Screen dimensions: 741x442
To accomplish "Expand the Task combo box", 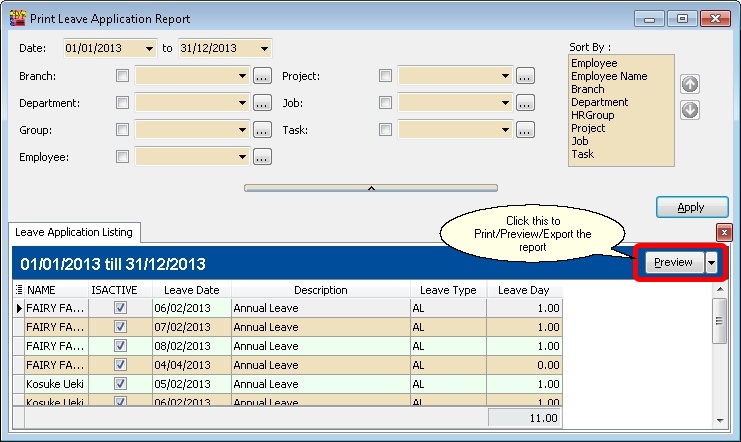I will coord(505,130).
